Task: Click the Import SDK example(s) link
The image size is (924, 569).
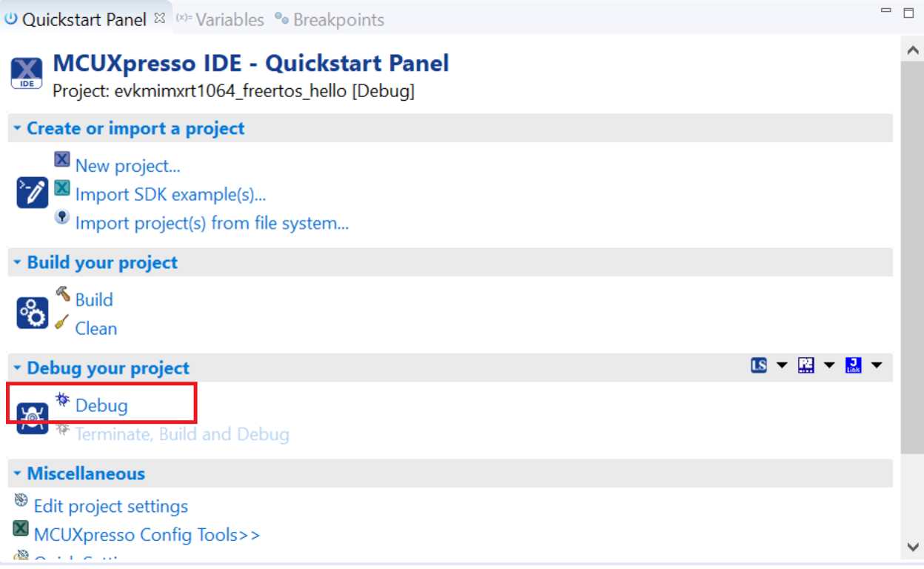Action: tap(170, 195)
